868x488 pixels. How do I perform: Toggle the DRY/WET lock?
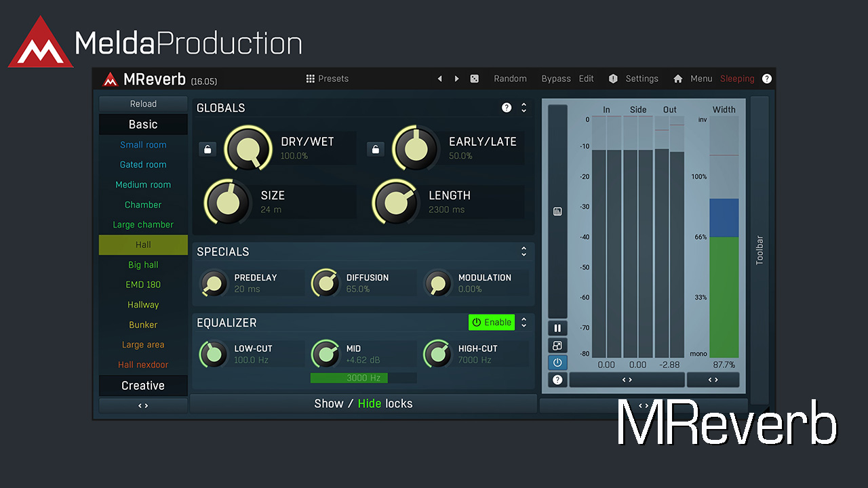click(208, 149)
